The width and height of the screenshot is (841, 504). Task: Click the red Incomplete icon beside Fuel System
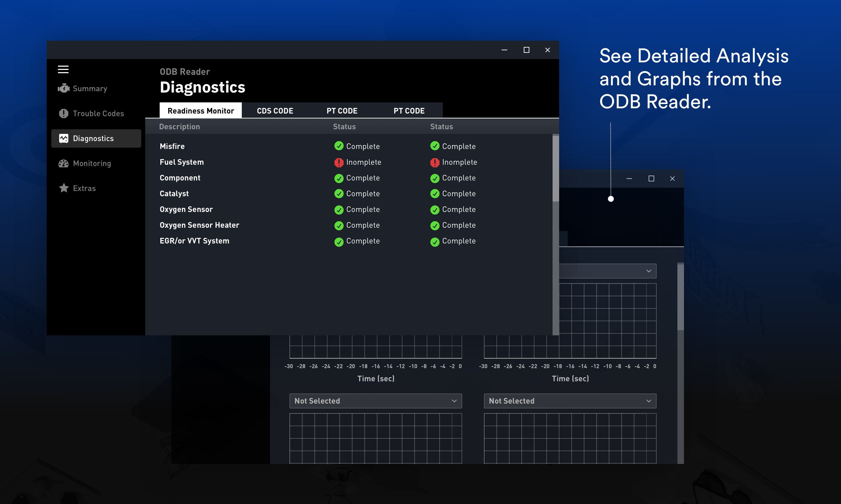(x=339, y=162)
